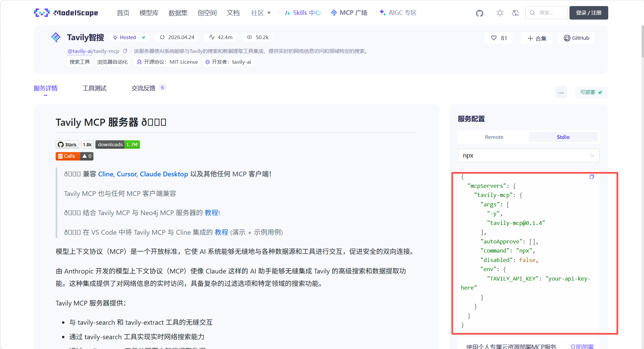This screenshot has height=349, width=644.
Task: Open the GitHub icon in top navigation
Action: 479,13
